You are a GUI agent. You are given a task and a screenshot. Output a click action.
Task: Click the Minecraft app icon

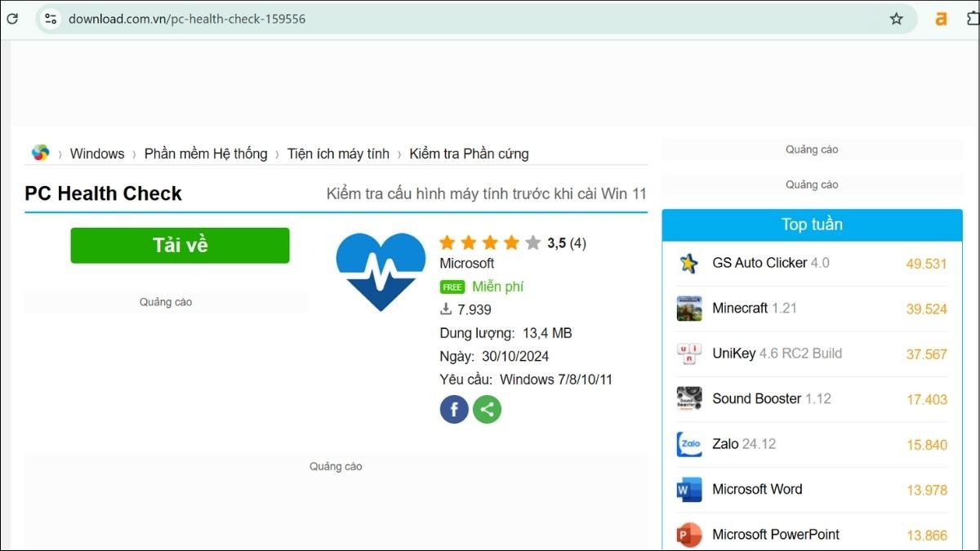[x=689, y=309]
